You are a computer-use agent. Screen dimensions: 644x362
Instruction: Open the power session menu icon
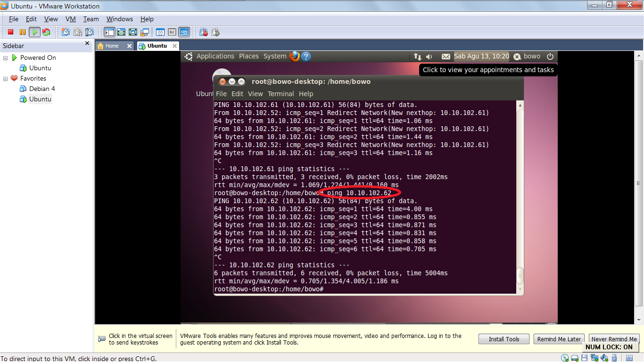(550, 56)
